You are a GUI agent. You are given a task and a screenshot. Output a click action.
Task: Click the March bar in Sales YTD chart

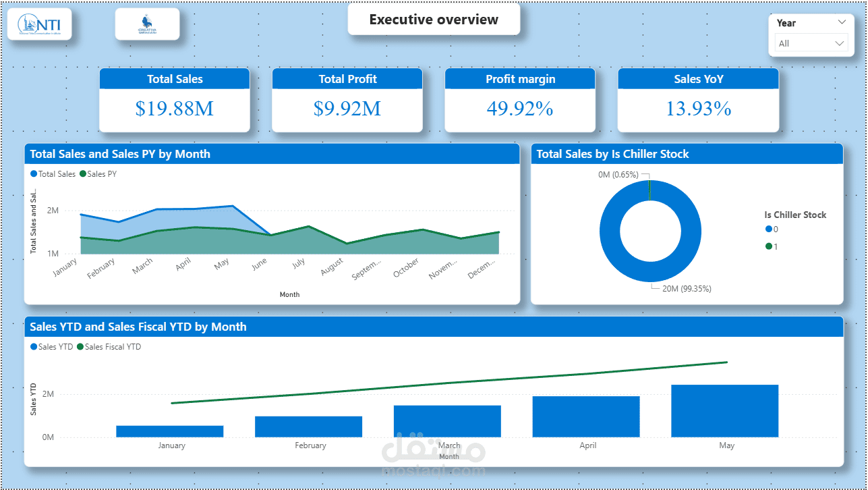pyautogui.click(x=447, y=421)
